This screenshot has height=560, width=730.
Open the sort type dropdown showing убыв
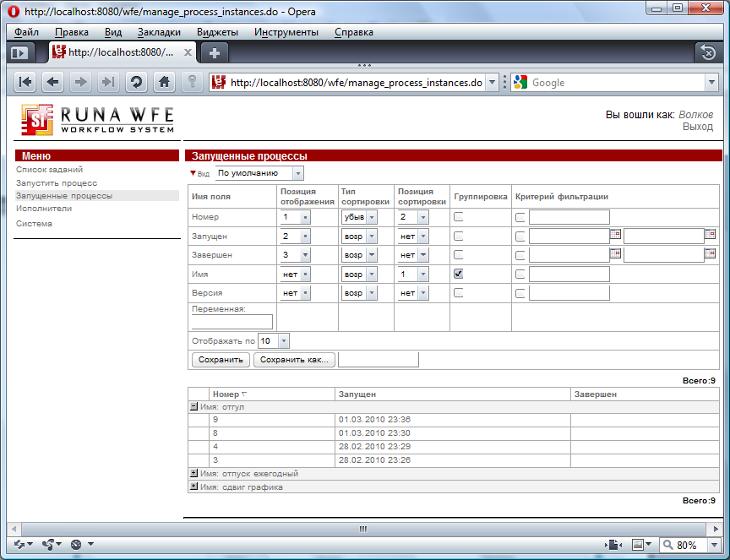click(x=359, y=217)
